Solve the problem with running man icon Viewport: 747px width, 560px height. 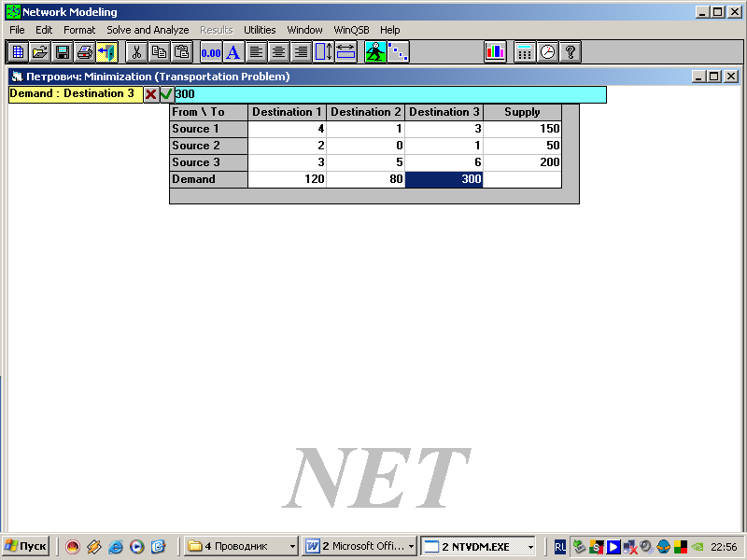(x=375, y=52)
